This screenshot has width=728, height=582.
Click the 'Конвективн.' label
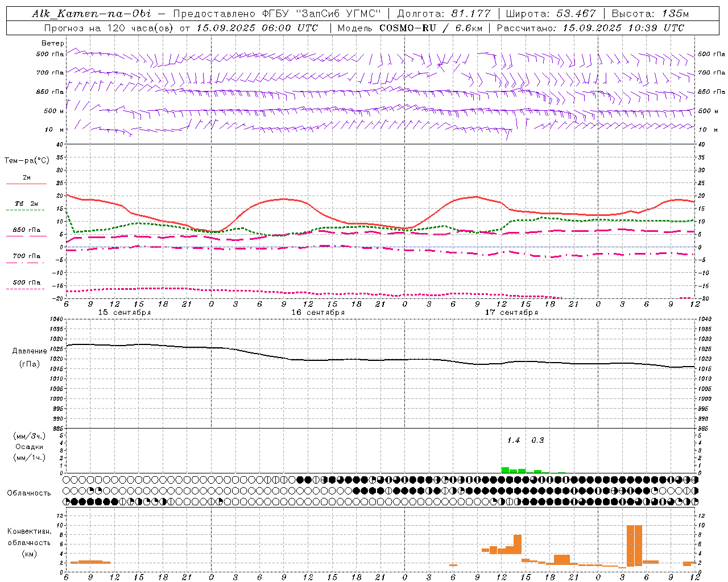point(30,531)
